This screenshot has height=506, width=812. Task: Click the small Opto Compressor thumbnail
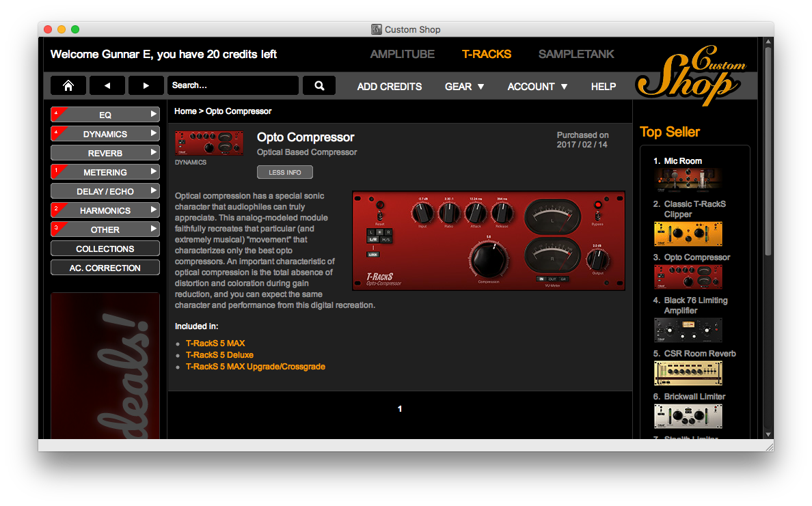(208, 143)
